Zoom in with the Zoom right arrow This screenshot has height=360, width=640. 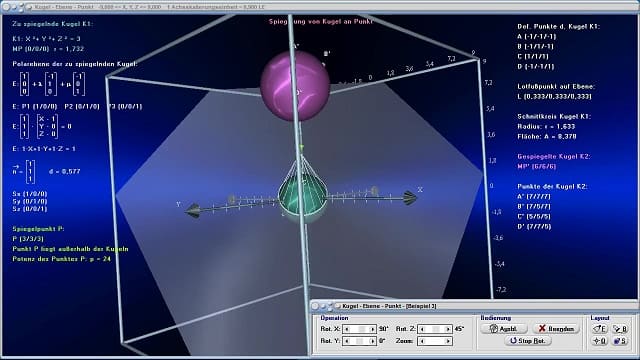pos(448,341)
